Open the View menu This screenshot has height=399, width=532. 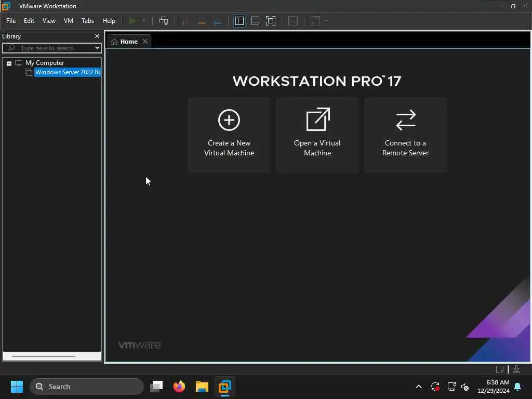[49, 21]
